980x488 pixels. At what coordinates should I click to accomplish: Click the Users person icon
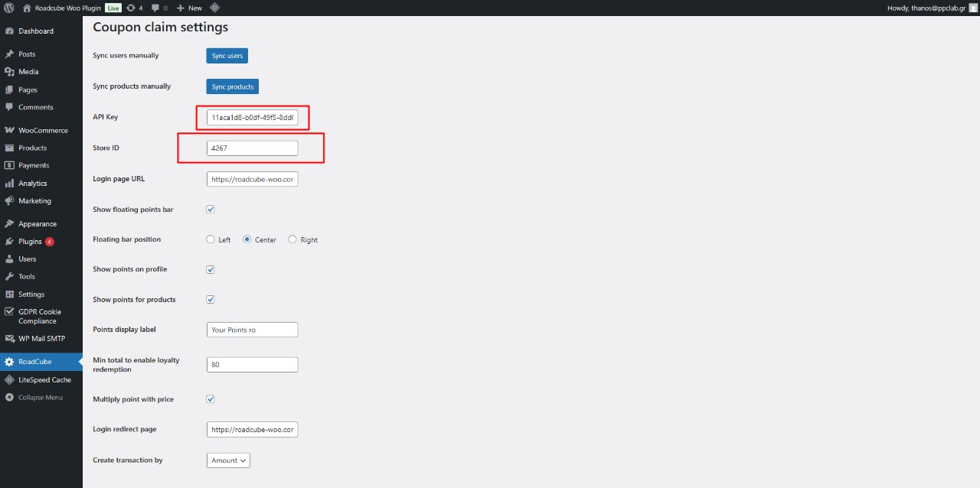9,259
